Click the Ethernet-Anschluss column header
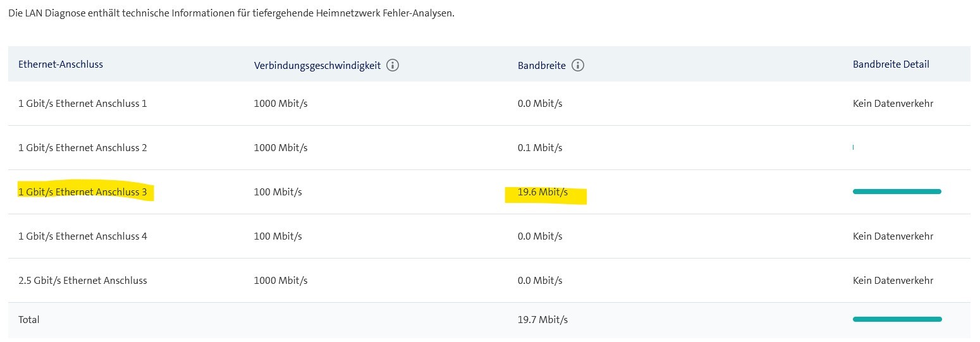Viewport: 980px width, 342px height. [61, 64]
